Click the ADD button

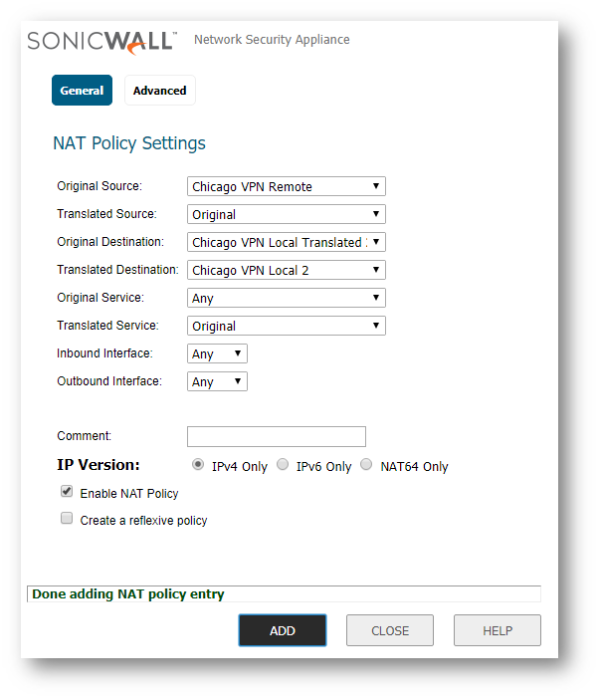(283, 630)
